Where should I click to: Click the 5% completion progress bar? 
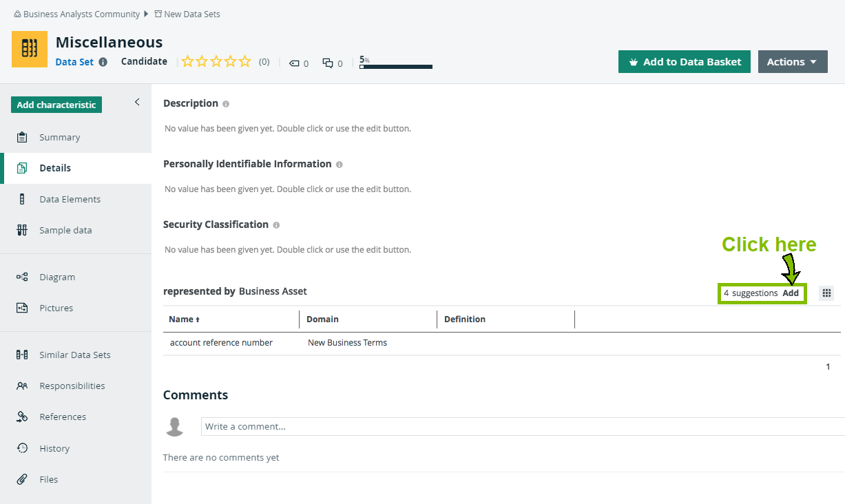pyautogui.click(x=396, y=67)
